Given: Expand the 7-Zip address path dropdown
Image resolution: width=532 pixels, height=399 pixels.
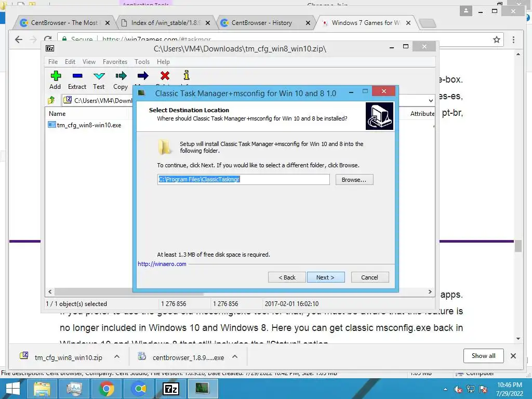Looking at the screenshot, I should click(431, 100).
